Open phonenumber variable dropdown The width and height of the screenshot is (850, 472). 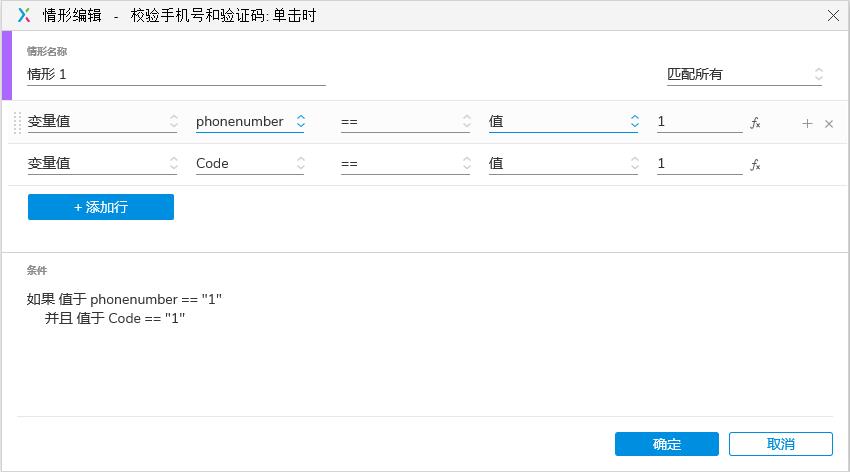click(x=250, y=121)
